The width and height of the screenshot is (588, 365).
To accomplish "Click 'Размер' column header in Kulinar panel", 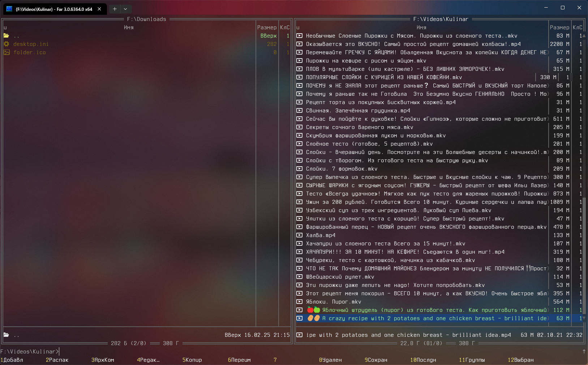I will coord(559,27).
